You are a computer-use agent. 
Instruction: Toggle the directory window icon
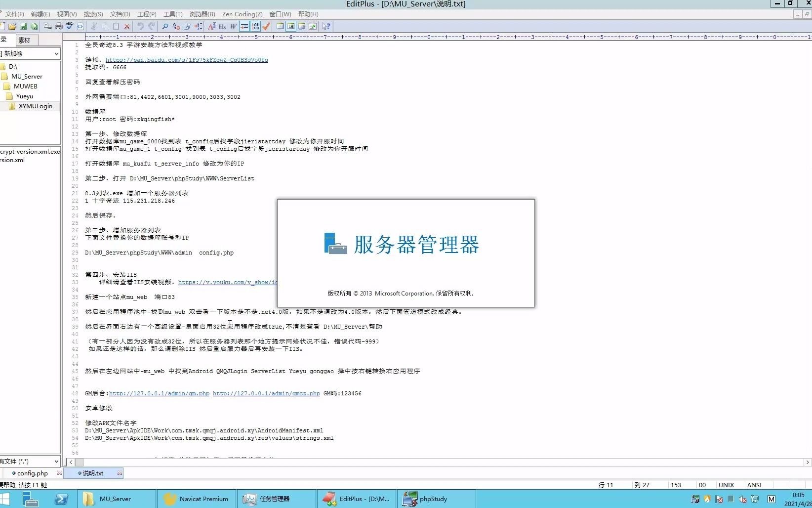pos(291,26)
